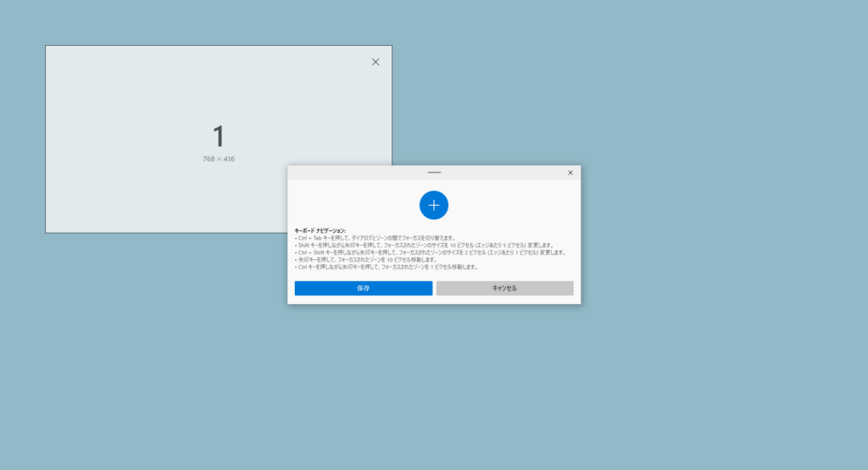Select the large number 1 in the zone
Image resolution: width=868 pixels, height=470 pixels.
tap(219, 136)
